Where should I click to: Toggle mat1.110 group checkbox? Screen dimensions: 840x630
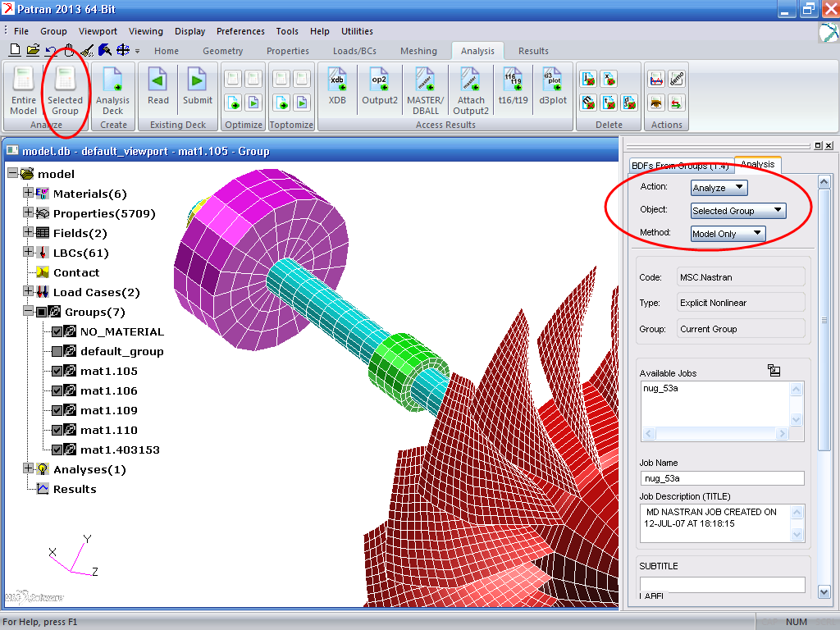click(57, 430)
